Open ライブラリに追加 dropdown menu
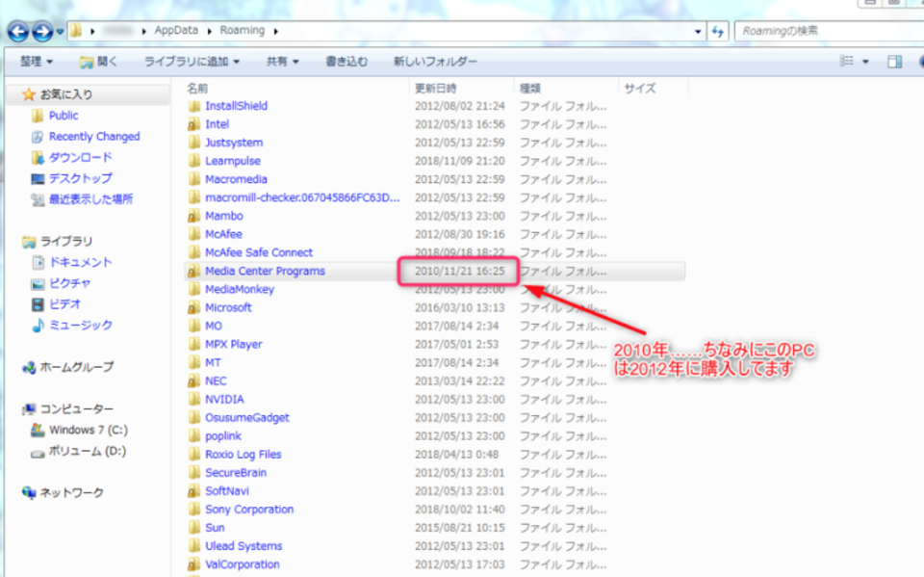The width and height of the screenshot is (924, 577). coord(192,62)
